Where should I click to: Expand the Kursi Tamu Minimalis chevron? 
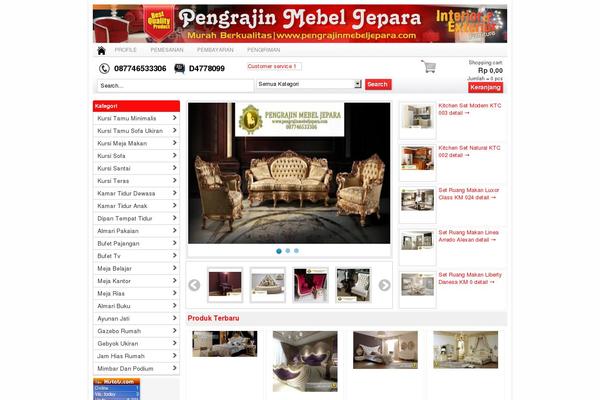pyautogui.click(x=174, y=118)
